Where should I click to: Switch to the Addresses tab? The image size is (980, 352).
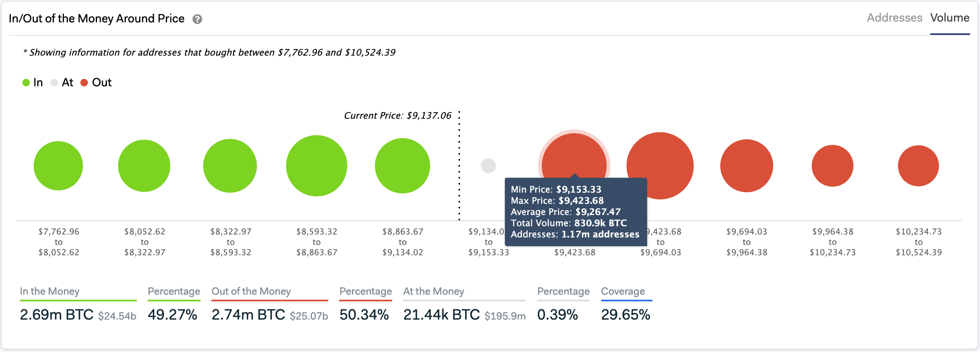tap(894, 18)
